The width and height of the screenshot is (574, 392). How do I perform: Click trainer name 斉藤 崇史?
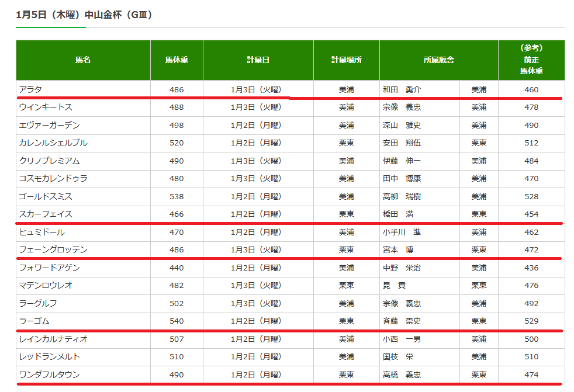click(402, 321)
